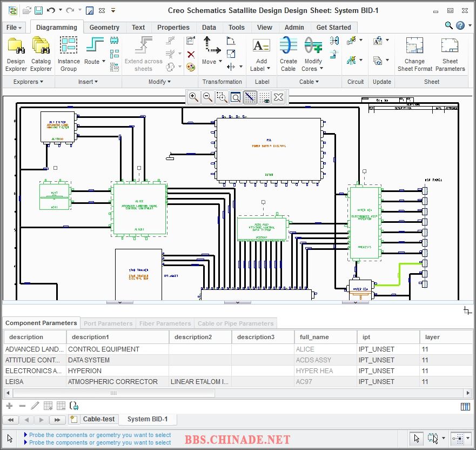The width and height of the screenshot is (476, 450).
Task: Open the Get Started tab
Action: (333, 28)
